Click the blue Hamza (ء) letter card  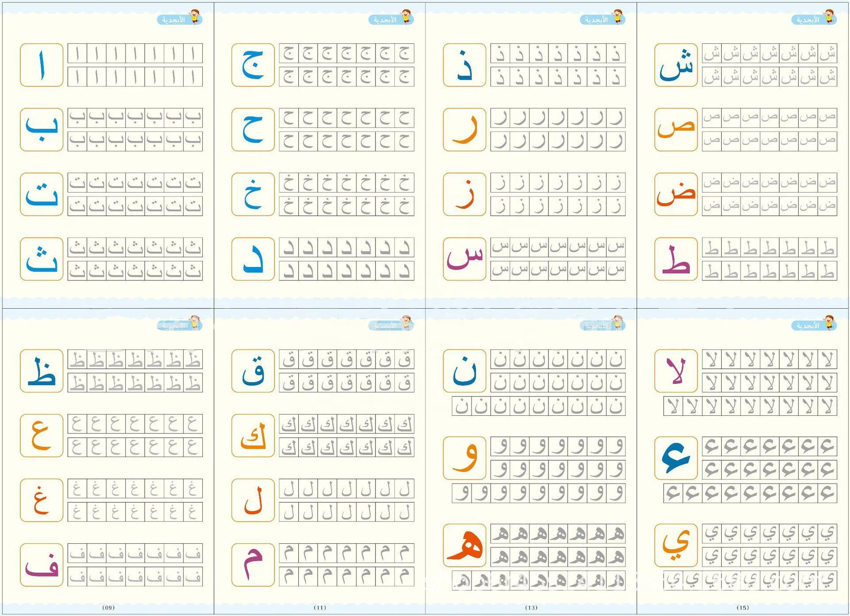coord(676,458)
